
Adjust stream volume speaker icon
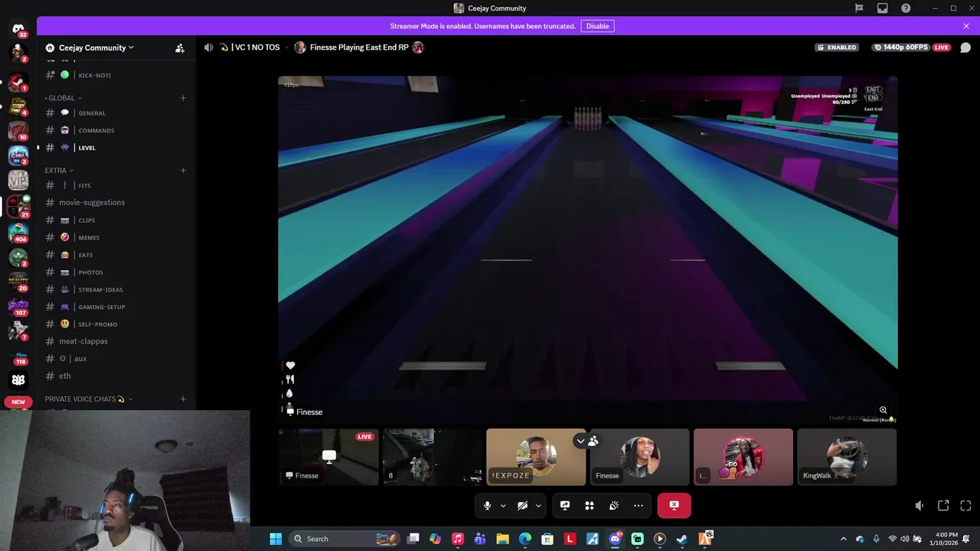pyautogui.click(x=920, y=505)
